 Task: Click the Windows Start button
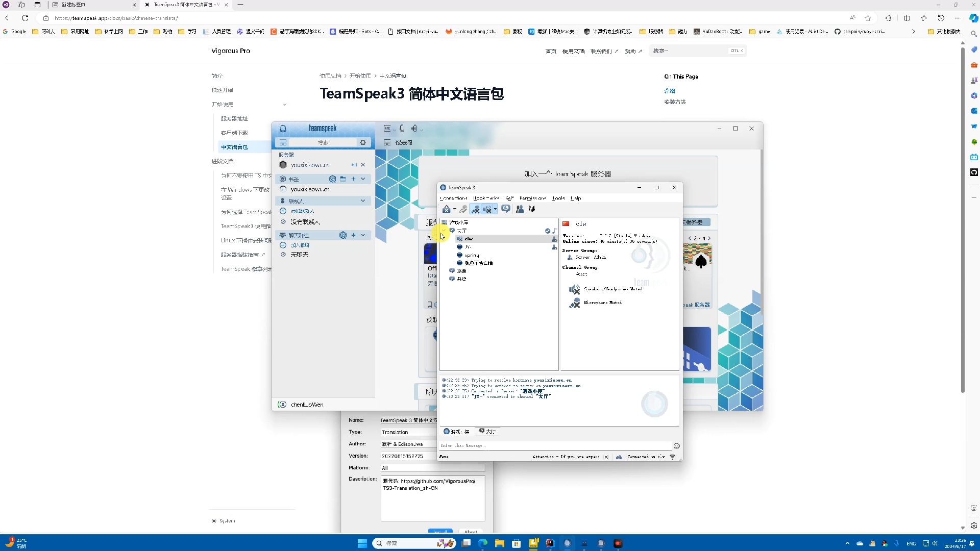pos(362,543)
